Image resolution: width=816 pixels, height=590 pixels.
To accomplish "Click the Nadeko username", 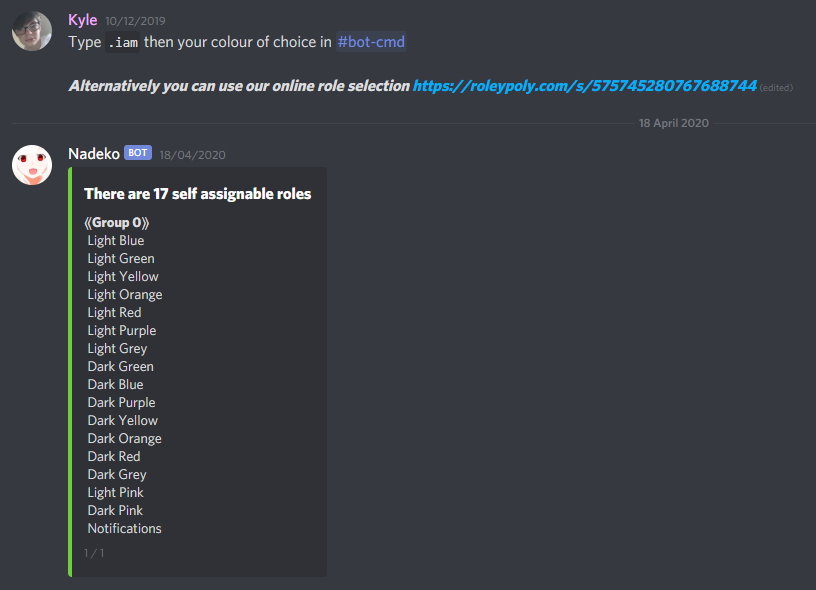I will 94,154.
